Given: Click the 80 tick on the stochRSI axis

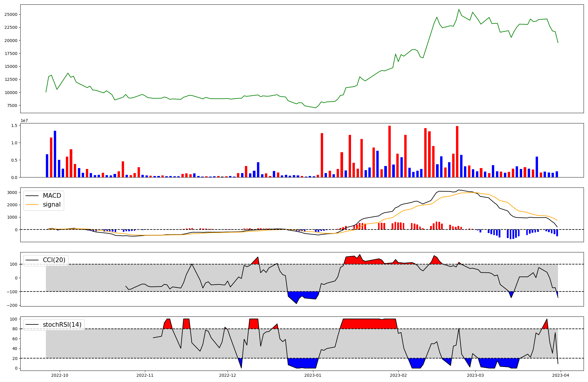Looking at the screenshot, I should click(15, 329).
